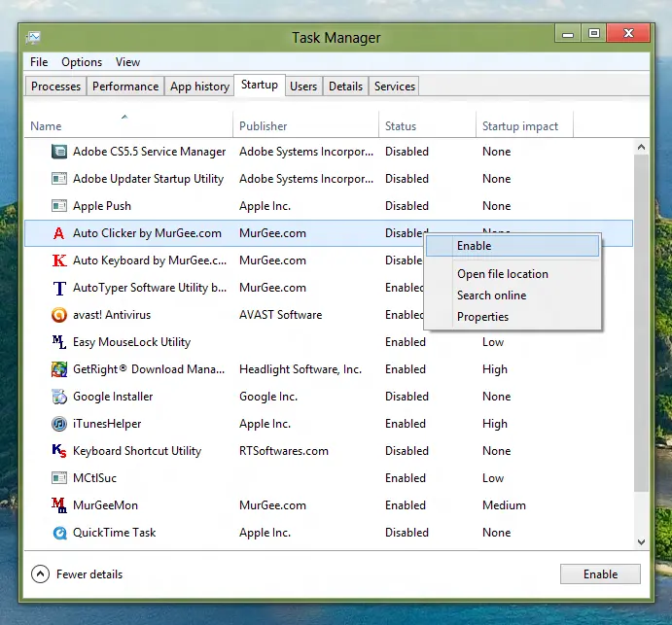Click the avast! Antivirus orange icon
The image size is (672, 625).
coord(59,315)
